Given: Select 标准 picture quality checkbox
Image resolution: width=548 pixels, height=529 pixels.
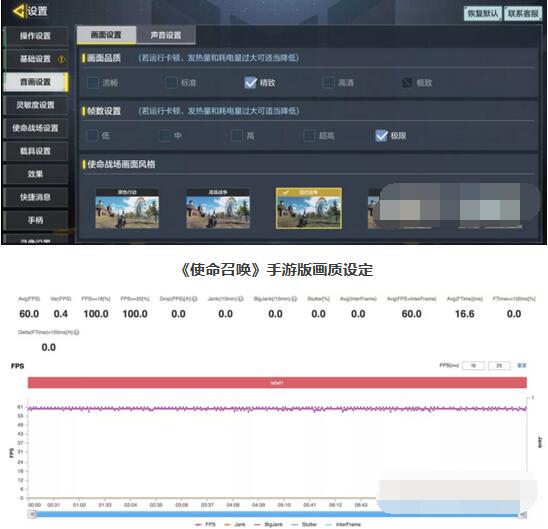Looking at the screenshot, I should (x=171, y=83).
